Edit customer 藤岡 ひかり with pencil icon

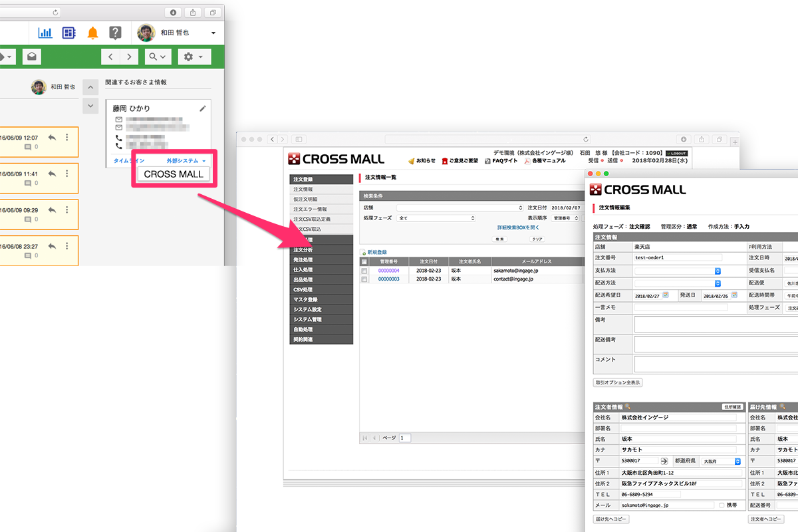[203, 108]
